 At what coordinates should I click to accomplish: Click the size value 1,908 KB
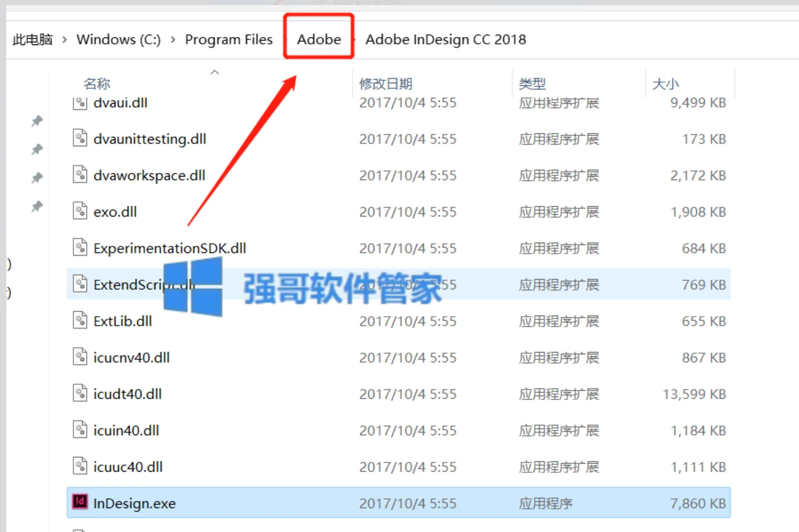698,212
